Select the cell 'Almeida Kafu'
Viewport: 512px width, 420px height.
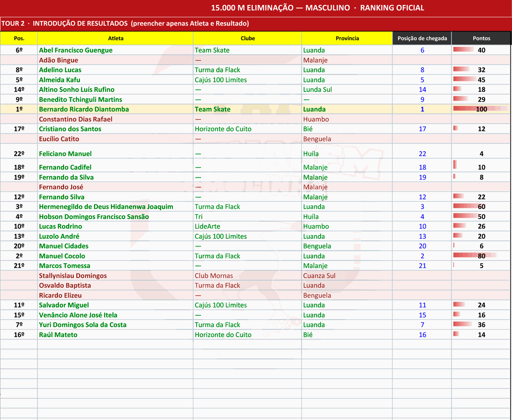click(115, 80)
